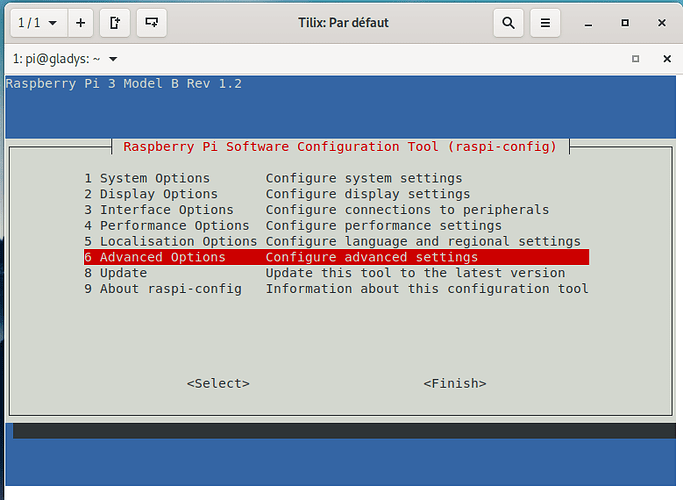683x500 pixels.
Task: Click text 'Configure connections to peripherals'
Action: pyautogui.click(x=407, y=209)
